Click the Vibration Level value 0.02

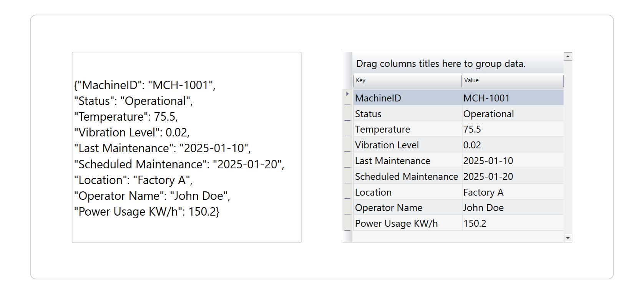(512, 145)
